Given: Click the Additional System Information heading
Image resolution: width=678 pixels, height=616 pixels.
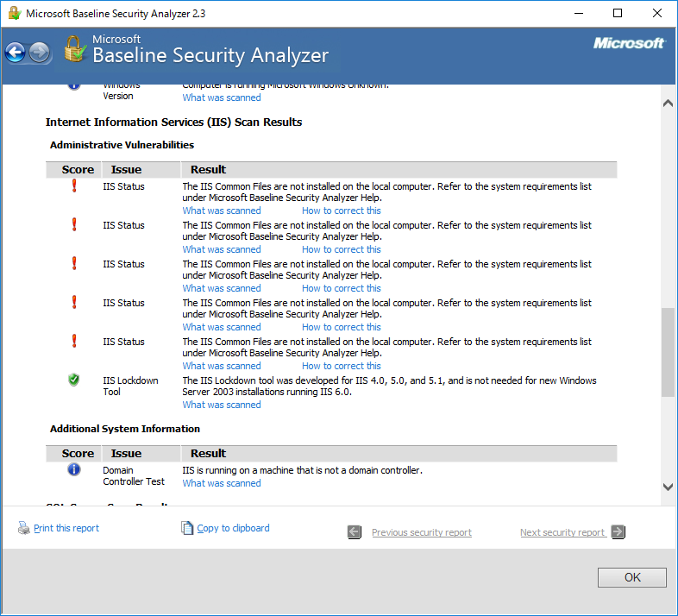Looking at the screenshot, I should click(125, 429).
